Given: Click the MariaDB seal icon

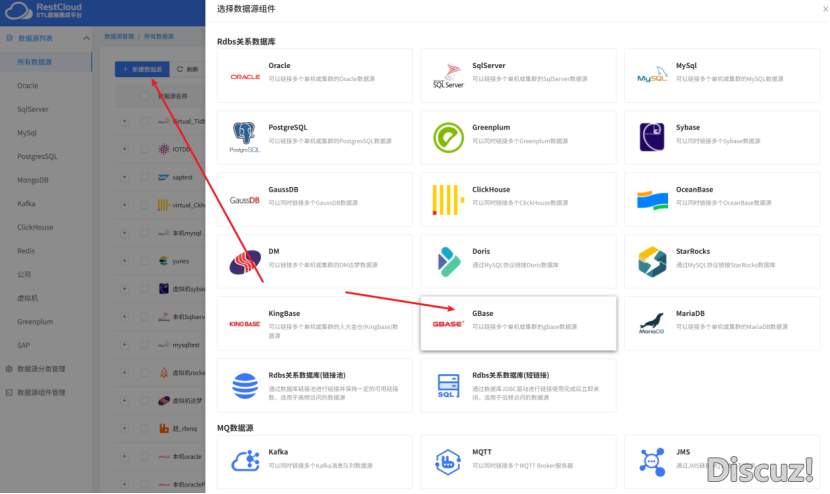Looking at the screenshot, I should (x=652, y=324).
